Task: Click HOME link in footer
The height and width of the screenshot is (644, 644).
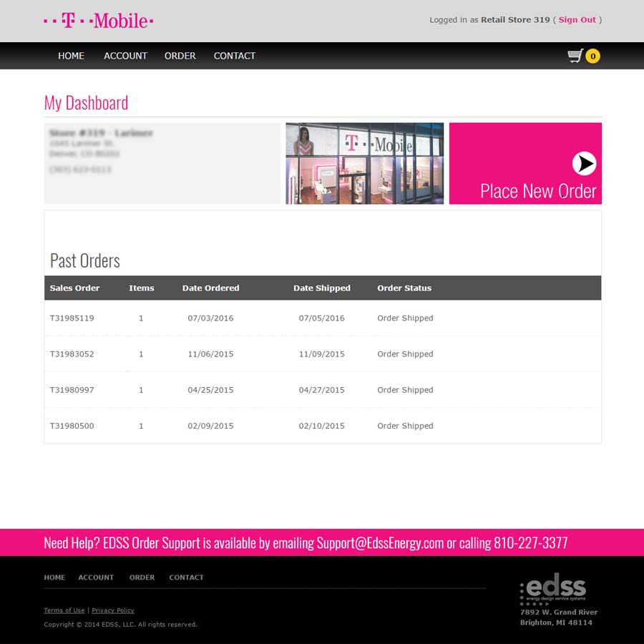Action: point(54,577)
